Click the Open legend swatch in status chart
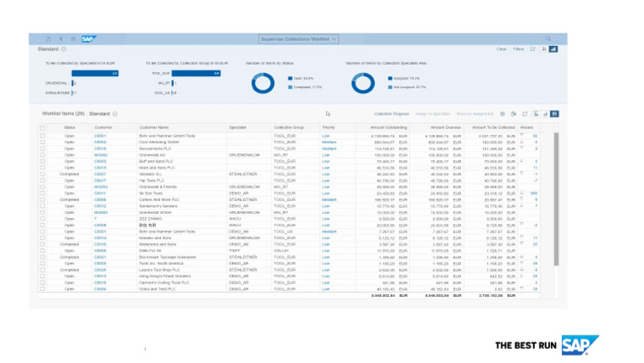644x363 pixels. coord(290,79)
